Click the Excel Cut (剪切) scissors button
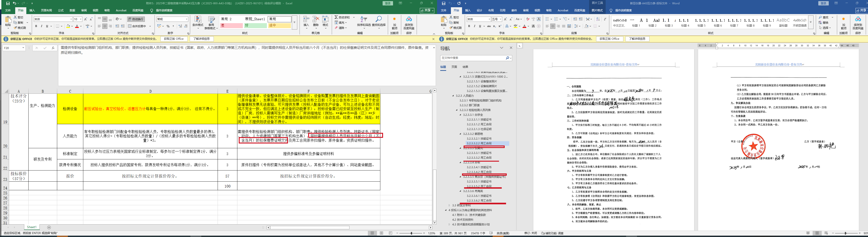The width and height of the screenshot is (868, 237). 19,17
